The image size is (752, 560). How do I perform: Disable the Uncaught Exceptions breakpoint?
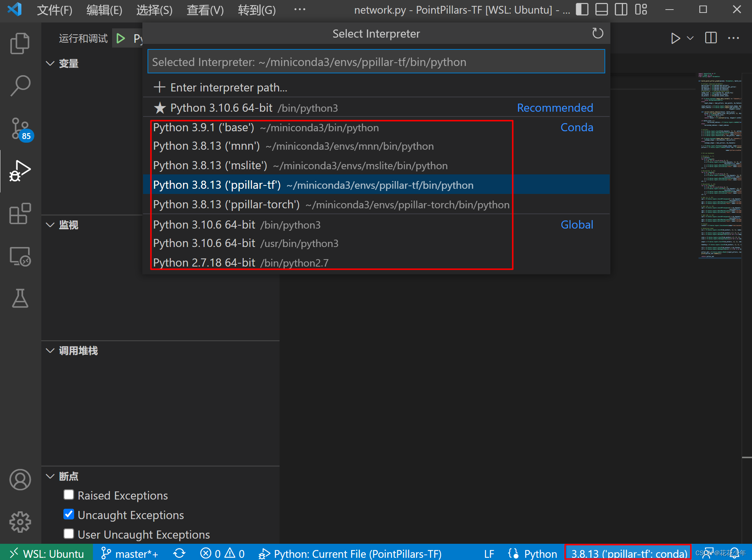(x=69, y=515)
